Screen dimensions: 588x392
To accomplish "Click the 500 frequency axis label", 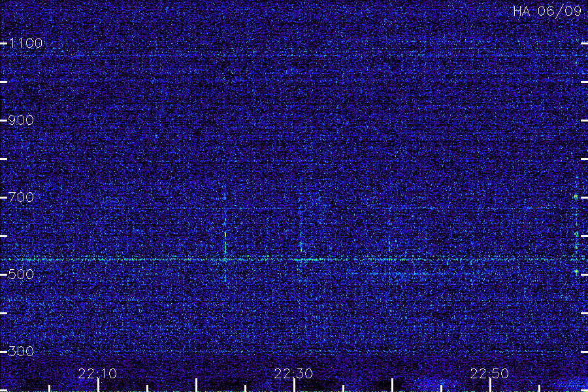I will (21, 274).
